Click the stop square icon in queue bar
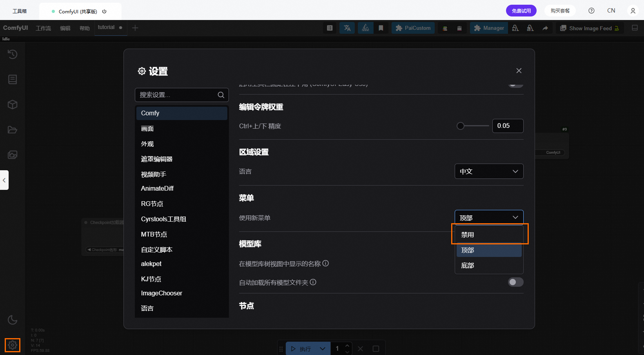The width and height of the screenshot is (644, 355). point(376,349)
